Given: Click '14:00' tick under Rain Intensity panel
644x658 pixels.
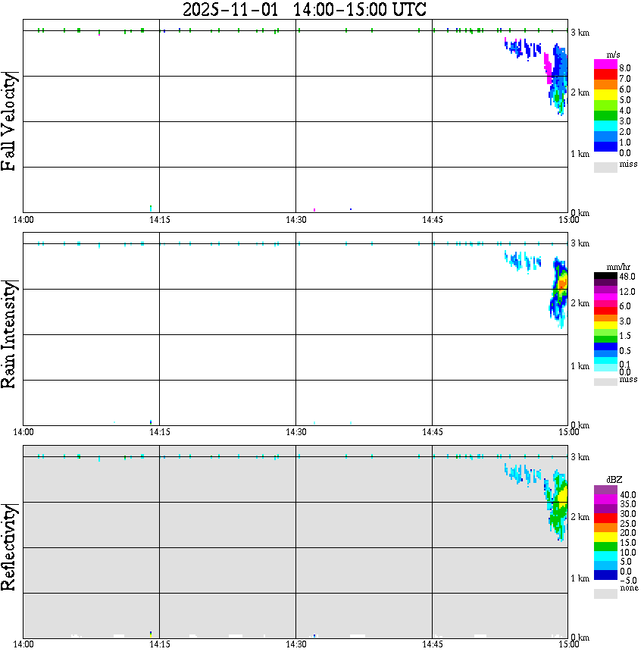Looking at the screenshot, I should click(23, 432).
